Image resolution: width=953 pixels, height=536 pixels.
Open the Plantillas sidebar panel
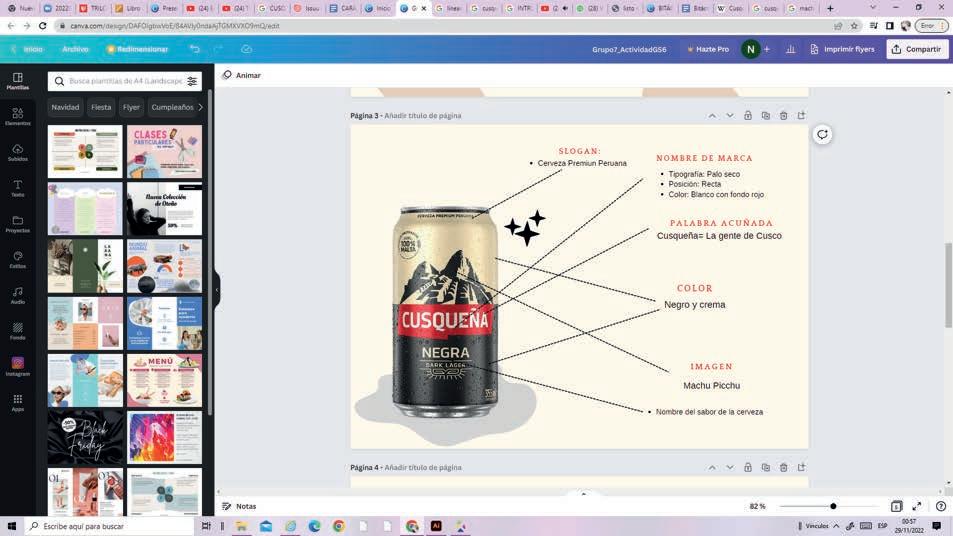click(x=18, y=81)
